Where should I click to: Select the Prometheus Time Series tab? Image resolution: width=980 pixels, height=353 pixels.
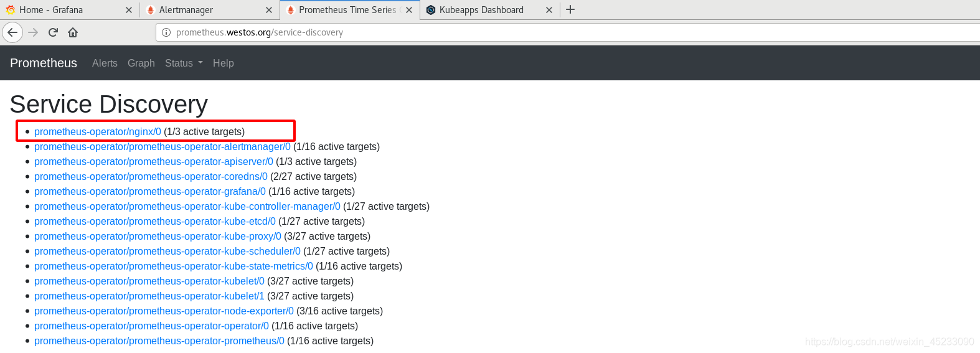tap(350, 10)
